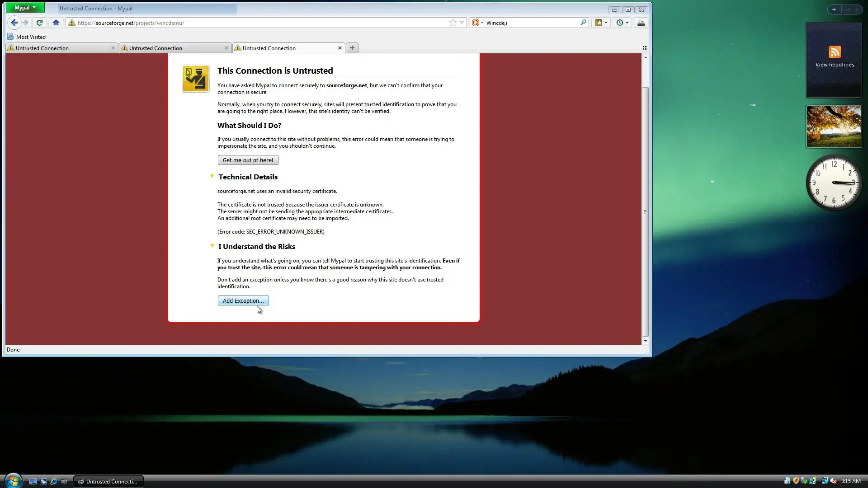Click the Back navigation arrow
The width and height of the screenshot is (868, 488).
[x=14, y=23]
